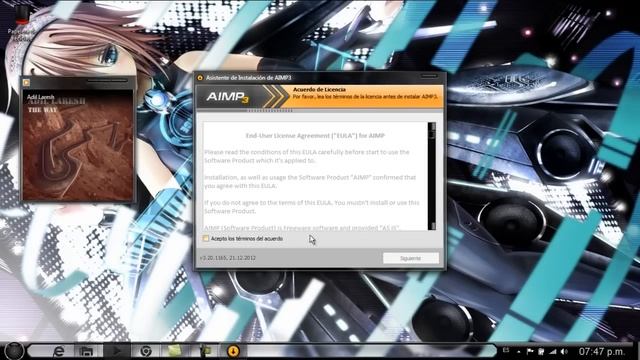
Task: Close the AIMP3 installer window
Action: [429, 76]
